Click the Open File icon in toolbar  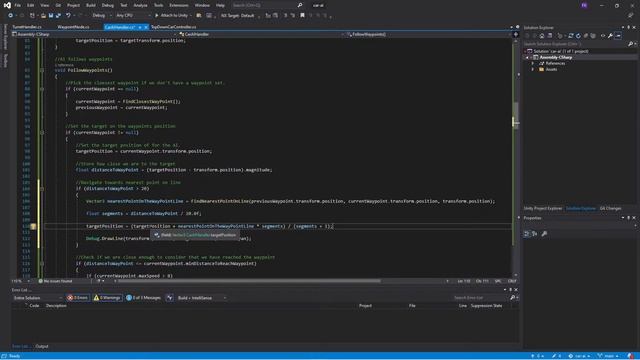pyautogui.click(x=43, y=16)
